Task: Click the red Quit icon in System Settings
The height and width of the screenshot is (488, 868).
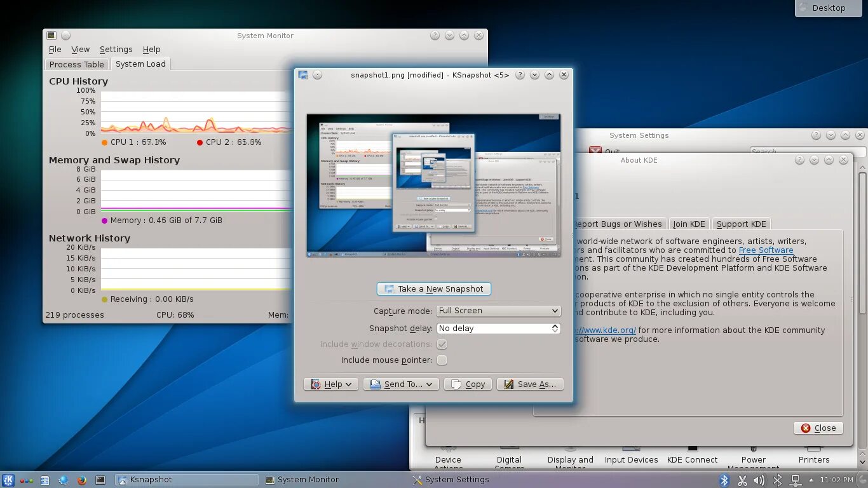Action: click(x=595, y=151)
